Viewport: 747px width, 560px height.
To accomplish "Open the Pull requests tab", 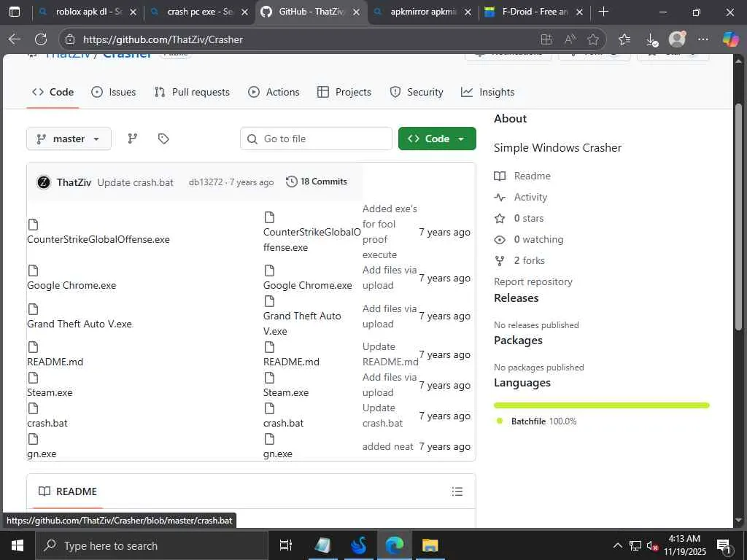I will tap(192, 92).
